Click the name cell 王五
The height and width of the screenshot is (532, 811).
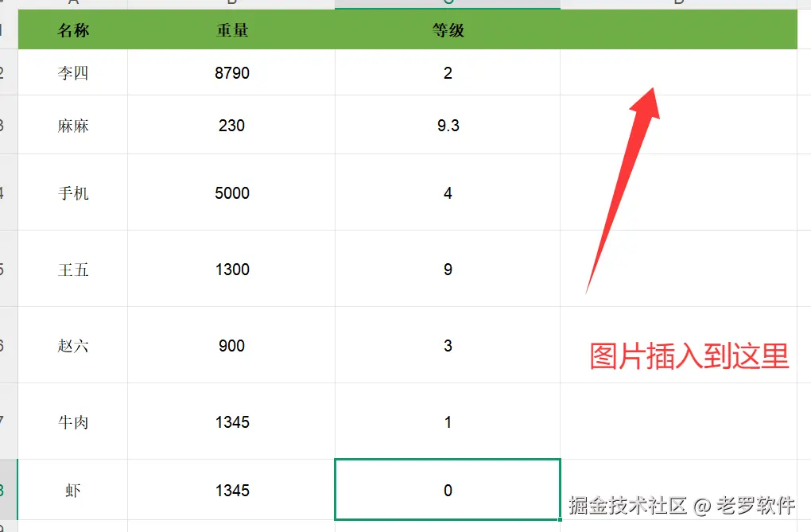(73, 269)
